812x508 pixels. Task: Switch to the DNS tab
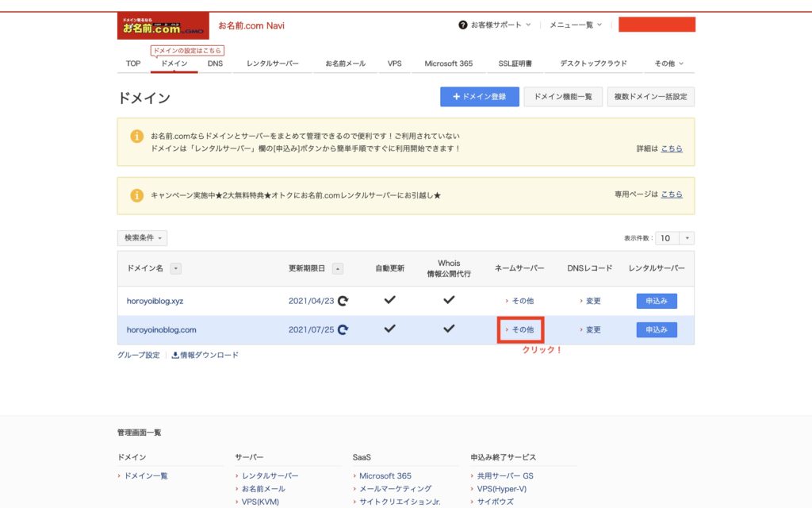pos(215,63)
